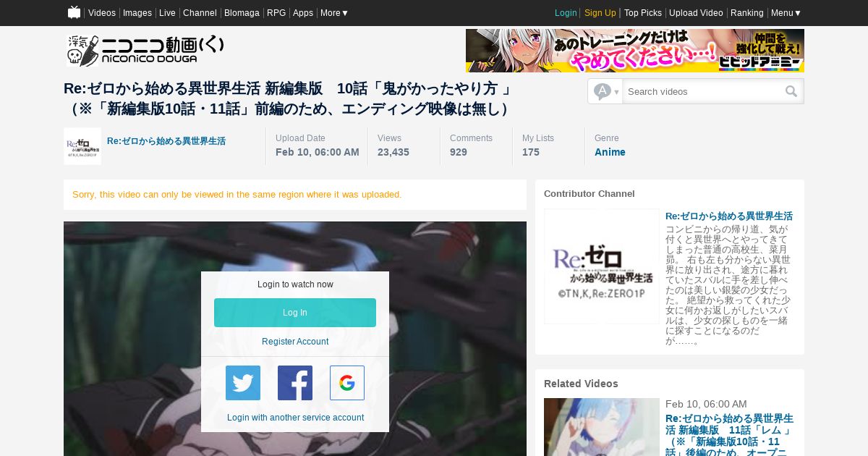
Task: Open Apps in top navigation
Action: 303,13
